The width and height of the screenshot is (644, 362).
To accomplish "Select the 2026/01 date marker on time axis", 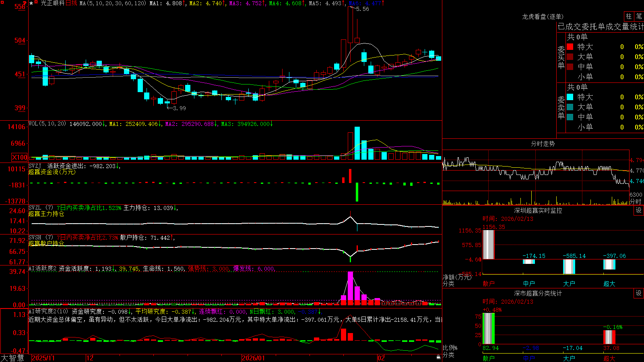I will [253, 358].
